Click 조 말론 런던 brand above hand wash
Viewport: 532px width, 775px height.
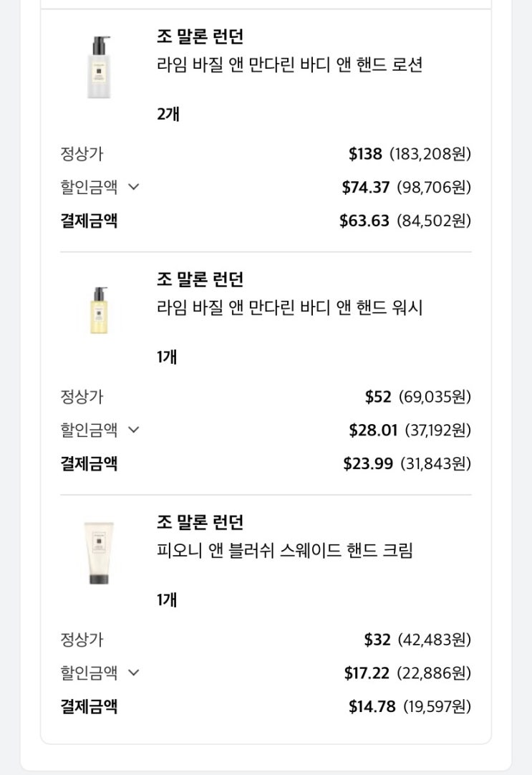(200, 279)
